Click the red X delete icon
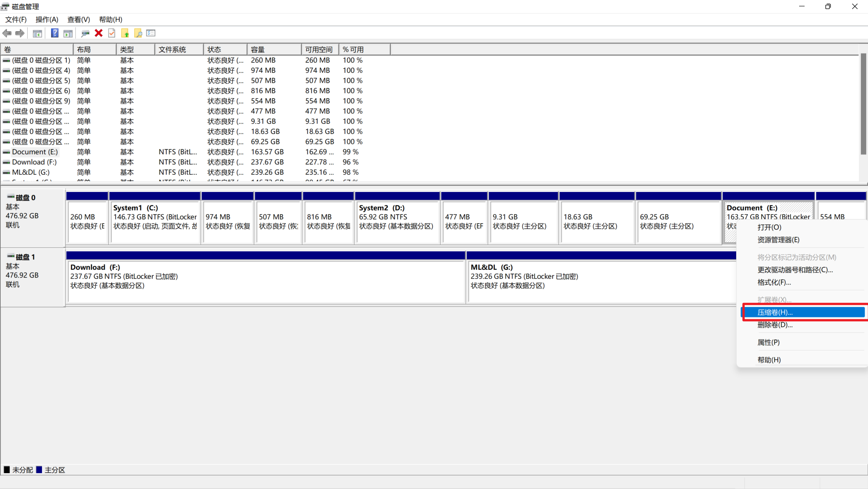 click(98, 33)
